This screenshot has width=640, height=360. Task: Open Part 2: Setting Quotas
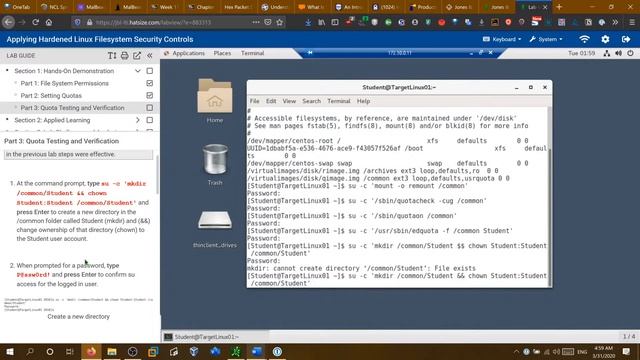tap(51, 96)
